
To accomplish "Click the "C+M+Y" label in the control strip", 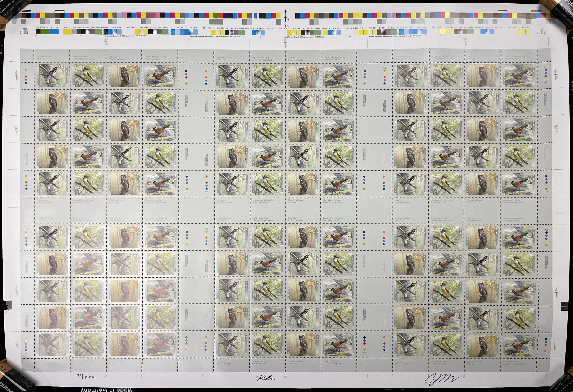I will 43,27.
